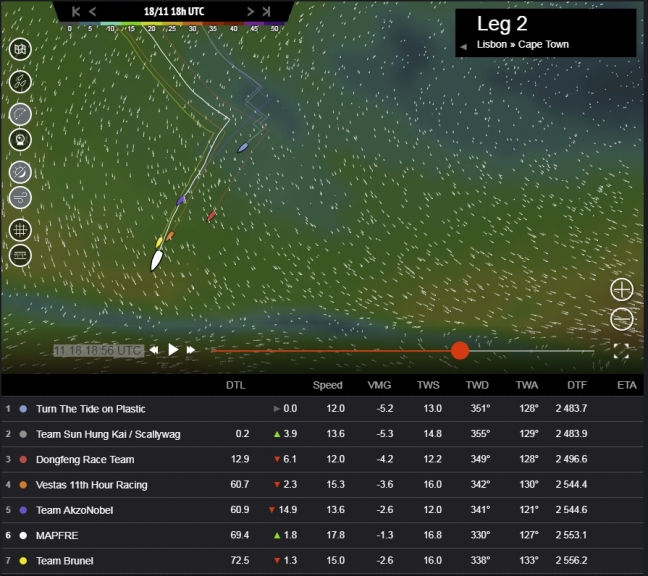Toggle the day/night overlay icon
Screen dimensions: 648x576
tap(20, 172)
